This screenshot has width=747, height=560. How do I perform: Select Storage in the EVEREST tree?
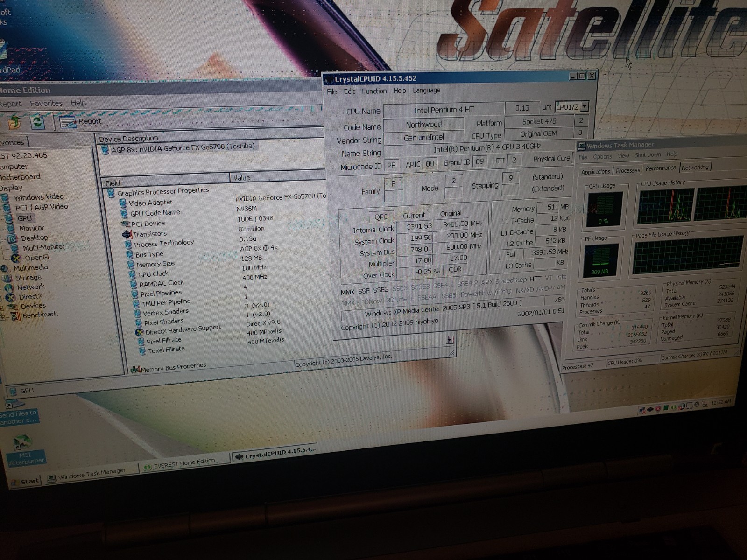click(x=28, y=278)
